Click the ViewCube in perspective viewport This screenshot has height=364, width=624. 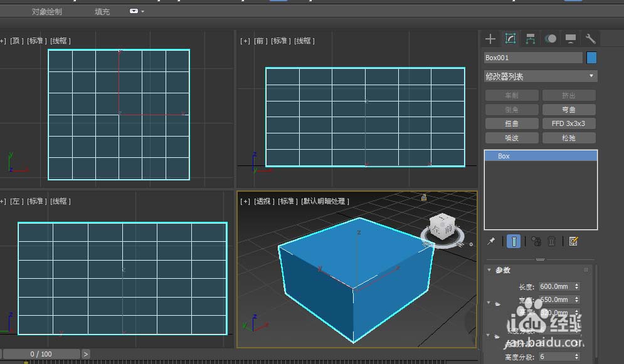[x=442, y=227]
